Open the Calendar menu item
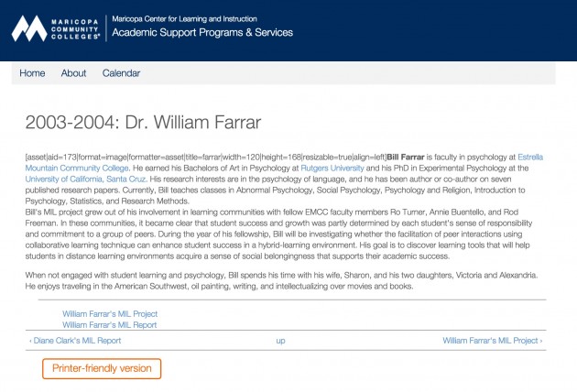The height and width of the screenshot is (392, 577). (121, 73)
